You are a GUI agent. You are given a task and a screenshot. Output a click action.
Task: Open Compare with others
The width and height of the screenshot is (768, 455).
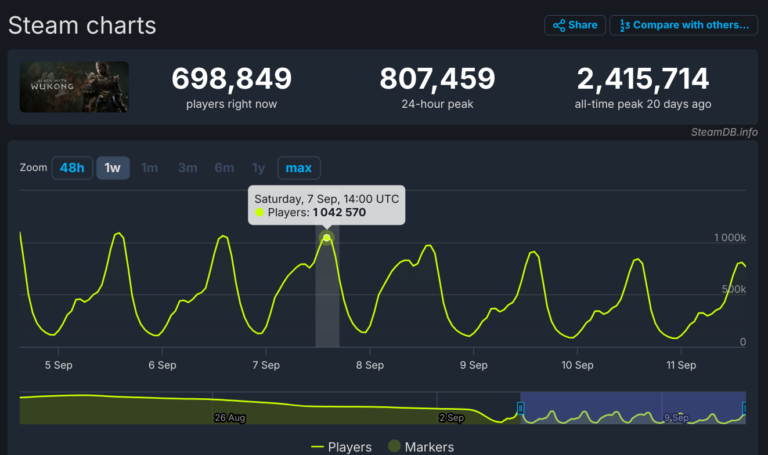click(683, 25)
